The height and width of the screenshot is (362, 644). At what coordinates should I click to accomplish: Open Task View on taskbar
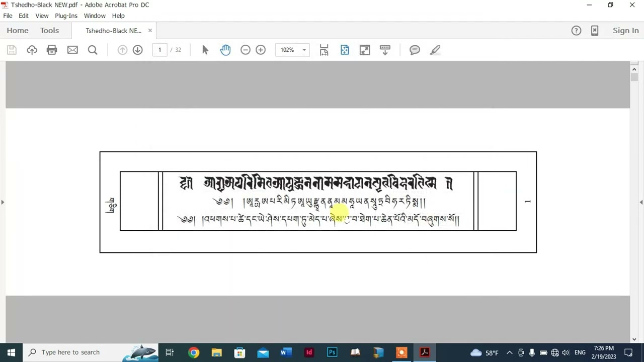tap(170, 352)
